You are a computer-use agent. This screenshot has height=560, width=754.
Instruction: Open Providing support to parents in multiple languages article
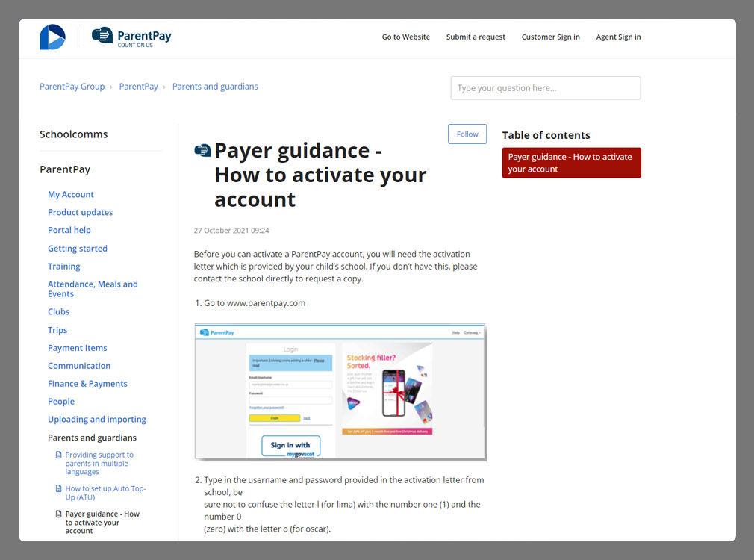[x=99, y=463]
